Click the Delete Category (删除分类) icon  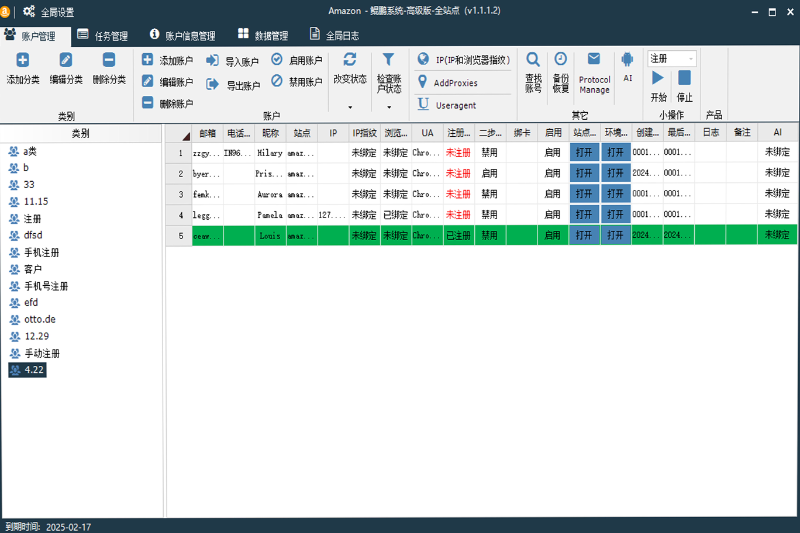point(109,60)
